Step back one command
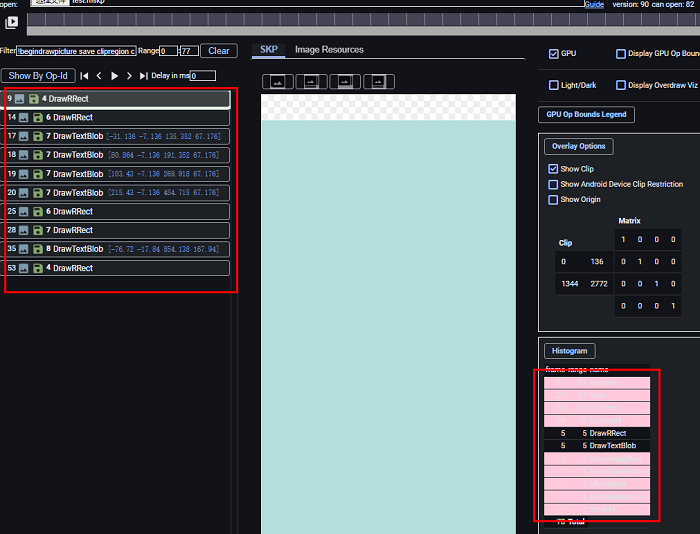 [x=99, y=76]
